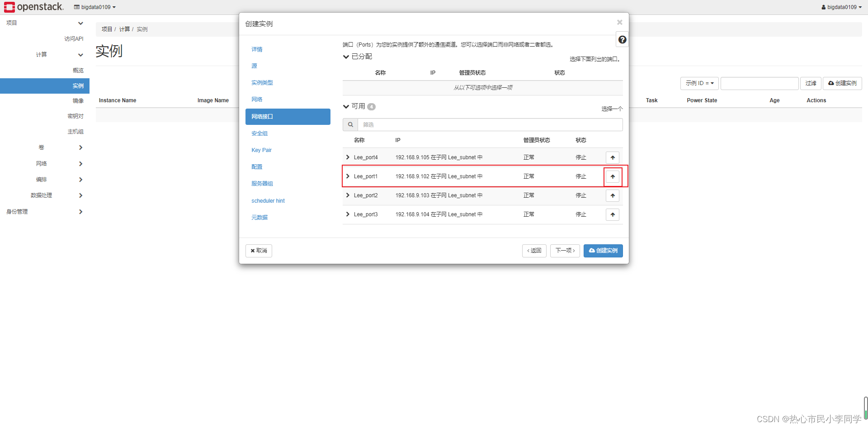Click the 创建实例 button on instances page

click(842, 83)
